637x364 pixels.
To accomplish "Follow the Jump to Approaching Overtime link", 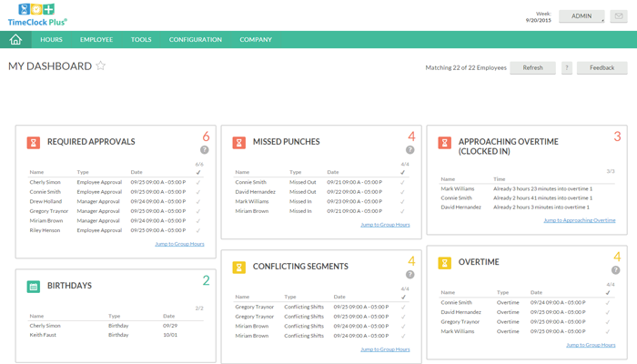I will 579,220.
